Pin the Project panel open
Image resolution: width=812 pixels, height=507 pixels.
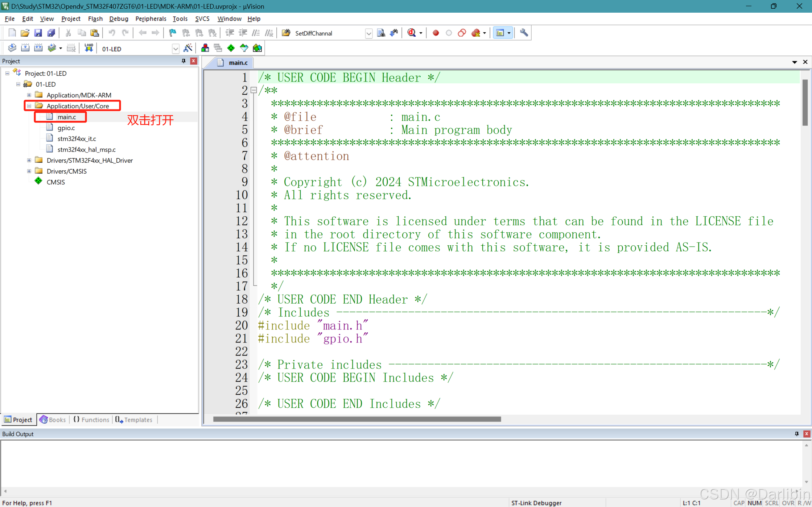[184, 61]
